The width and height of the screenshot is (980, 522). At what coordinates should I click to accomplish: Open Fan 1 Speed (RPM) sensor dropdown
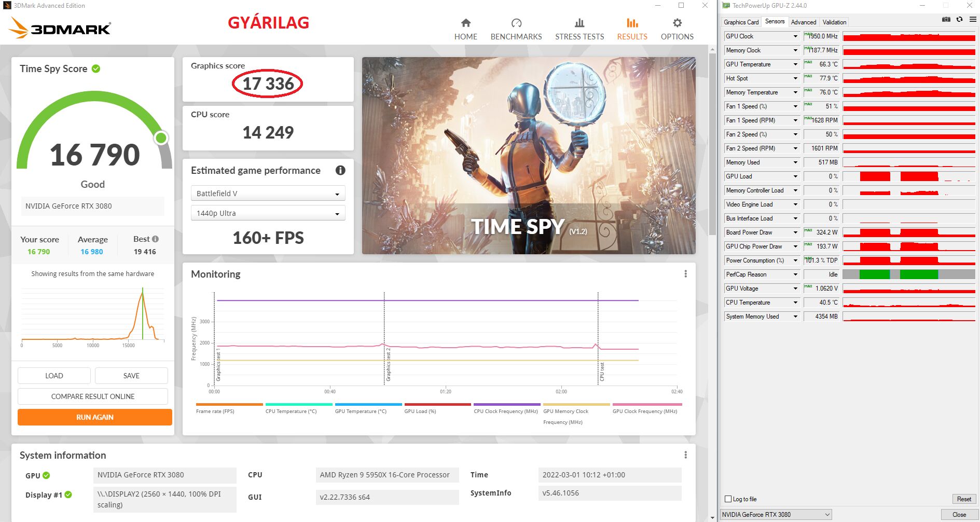pyautogui.click(x=795, y=120)
